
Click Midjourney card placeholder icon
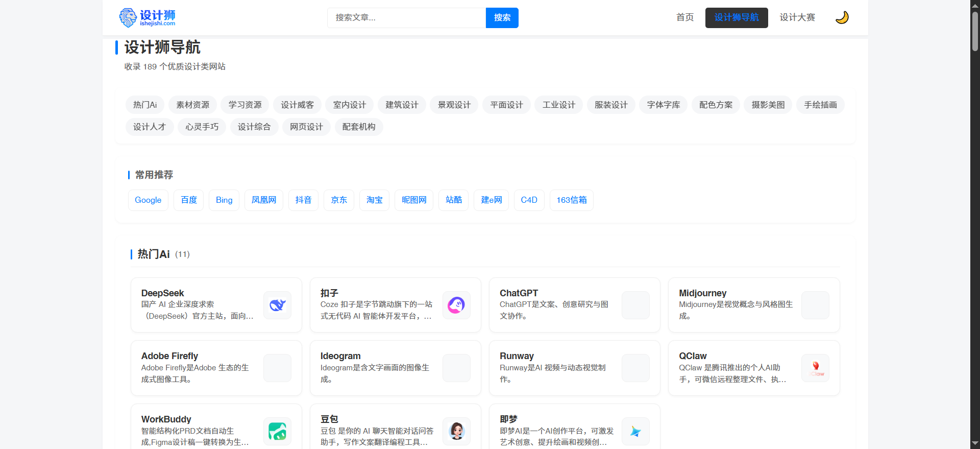(x=815, y=305)
